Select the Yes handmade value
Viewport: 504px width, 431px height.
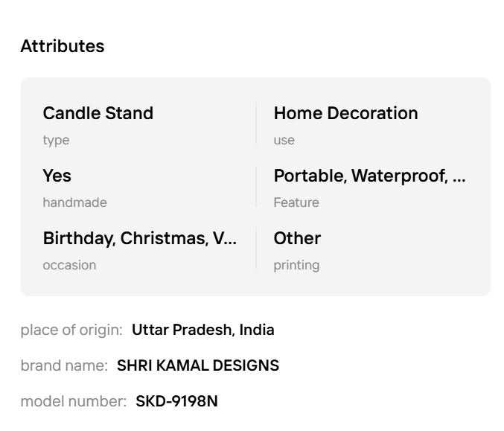57,176
